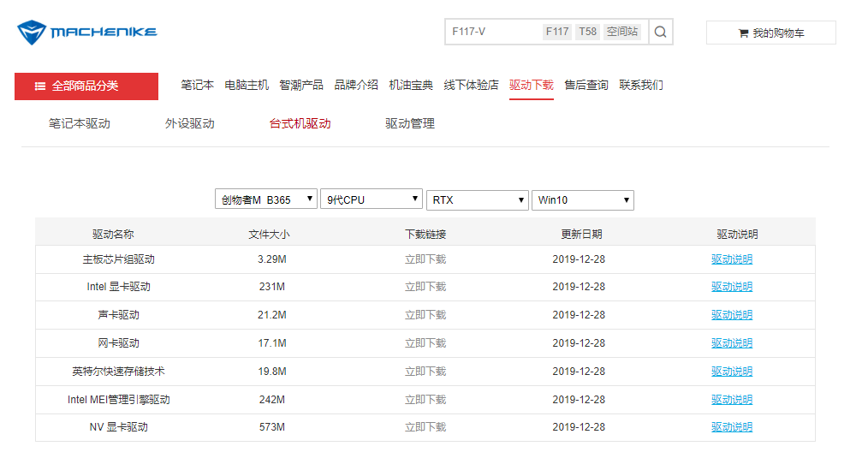Click the search magnifier icon
The image size is (868, 476).
pos(660,32)
